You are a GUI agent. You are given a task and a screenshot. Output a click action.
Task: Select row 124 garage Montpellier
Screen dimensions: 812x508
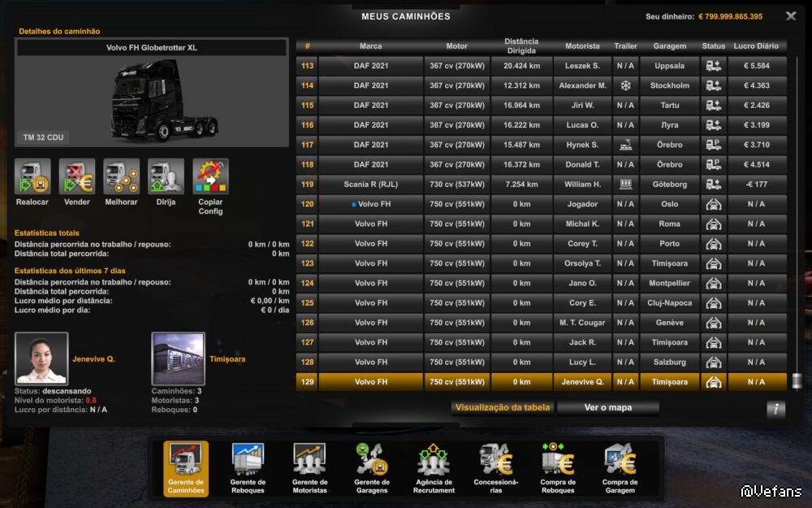pos(670,283)
